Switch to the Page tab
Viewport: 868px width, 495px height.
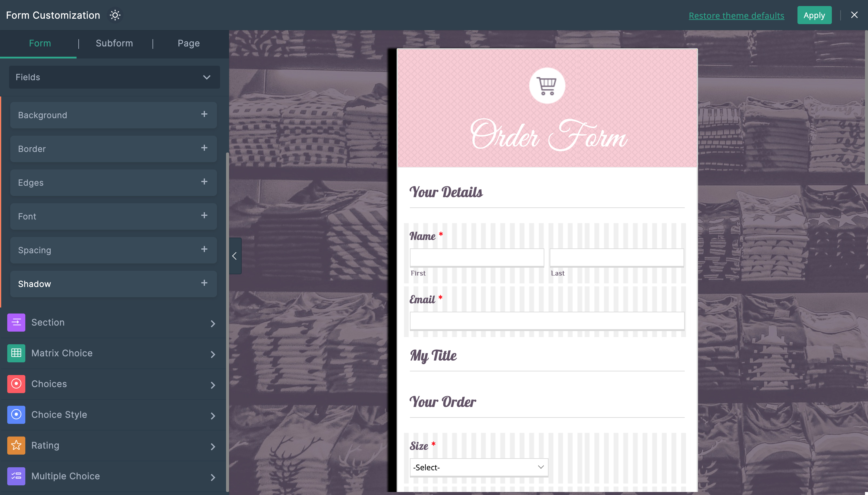pyautogui.click(x=188, y=43)
